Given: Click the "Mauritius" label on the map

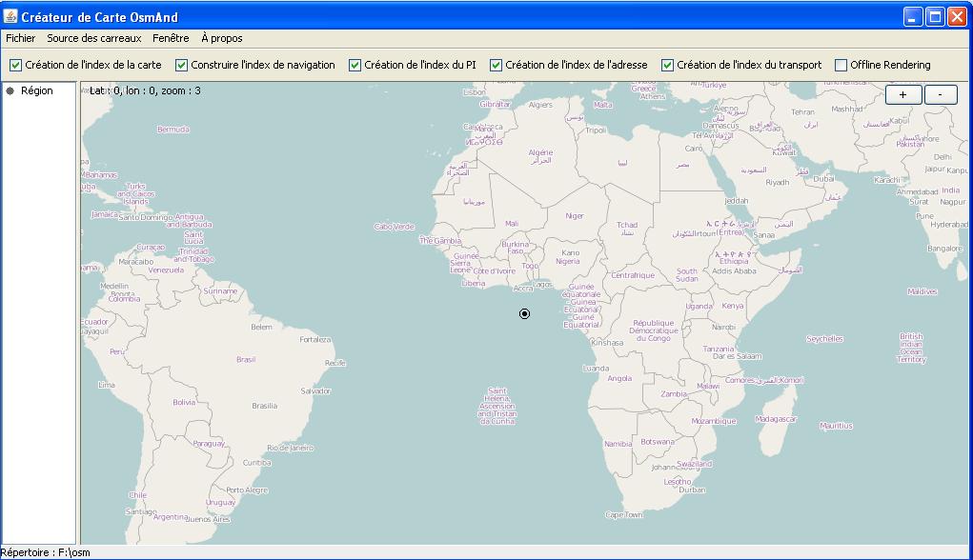Looking at the screenshot, I should (836, 426).
